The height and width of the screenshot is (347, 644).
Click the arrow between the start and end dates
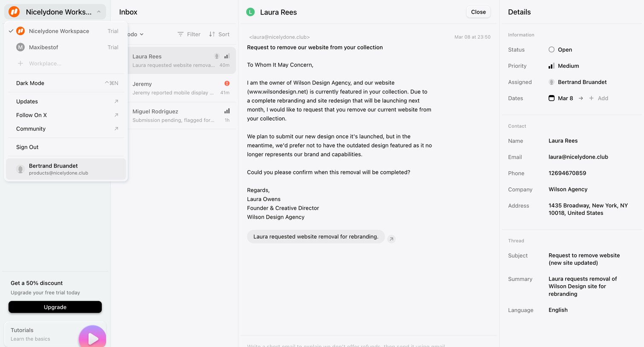[x=581, y=98]
